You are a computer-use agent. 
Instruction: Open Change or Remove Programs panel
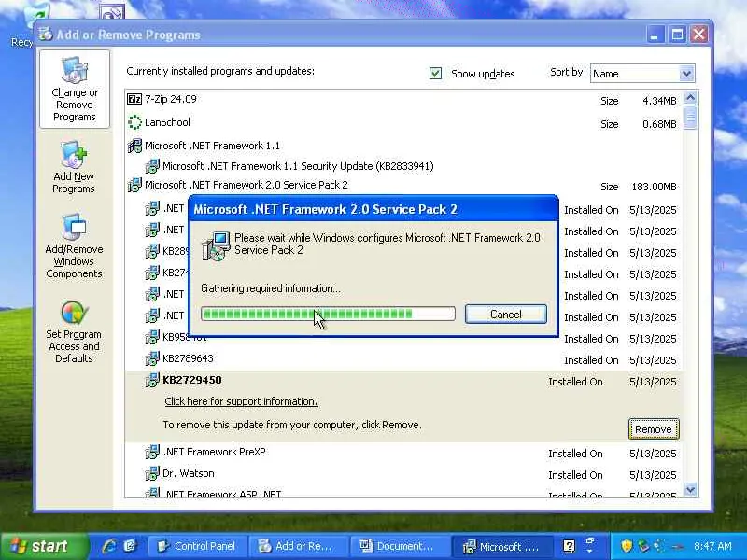tap(75, 90)
